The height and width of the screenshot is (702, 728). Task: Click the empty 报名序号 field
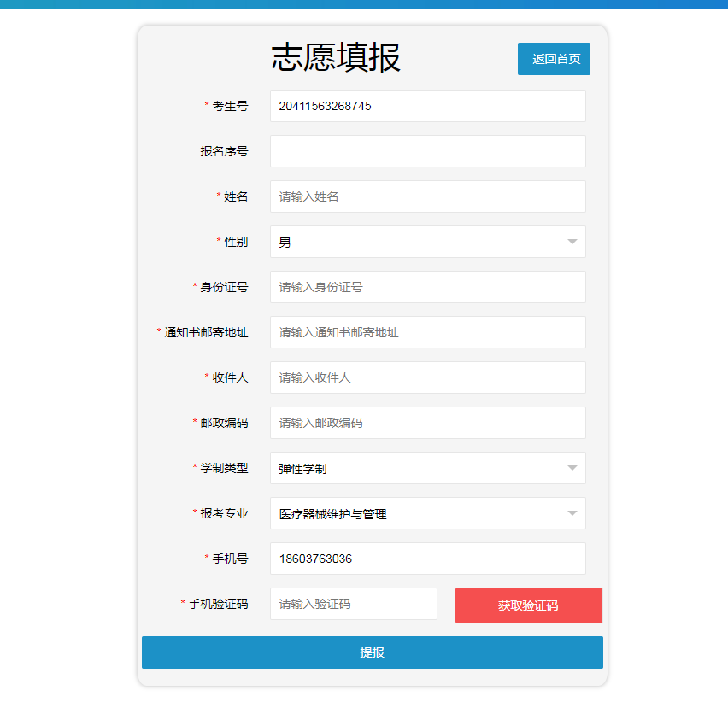[427, 151]
